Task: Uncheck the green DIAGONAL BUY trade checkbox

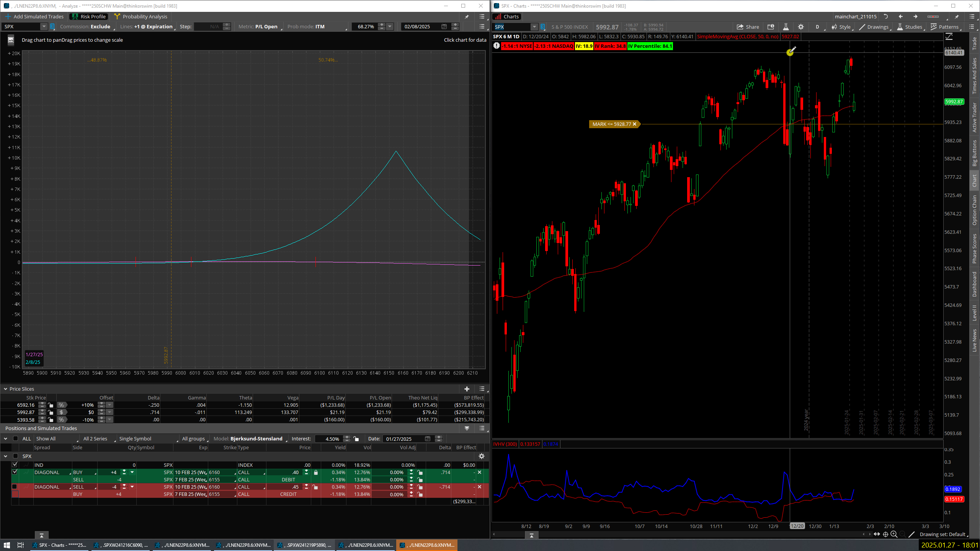Action: click(15, 472)
